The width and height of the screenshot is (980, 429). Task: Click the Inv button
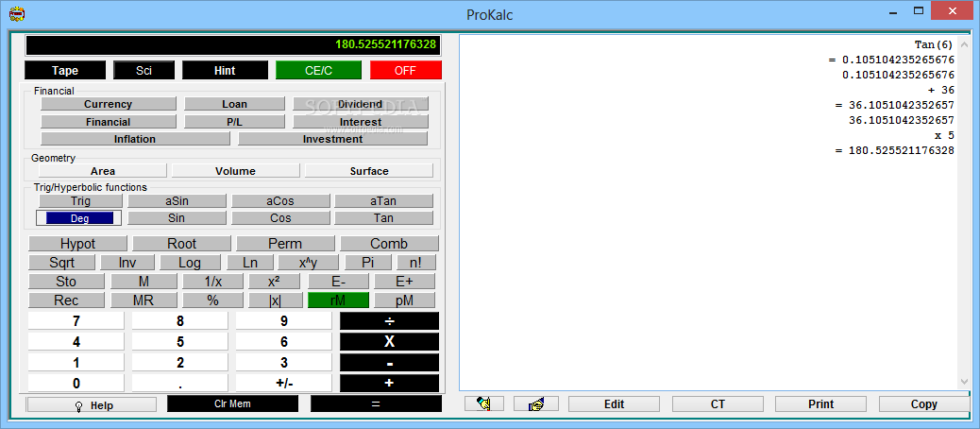(127, 263)
